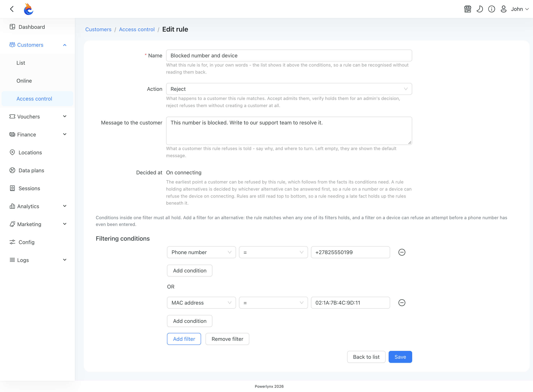Remove the Phone number condition
533x392 pixels.
tap(402, 252)
